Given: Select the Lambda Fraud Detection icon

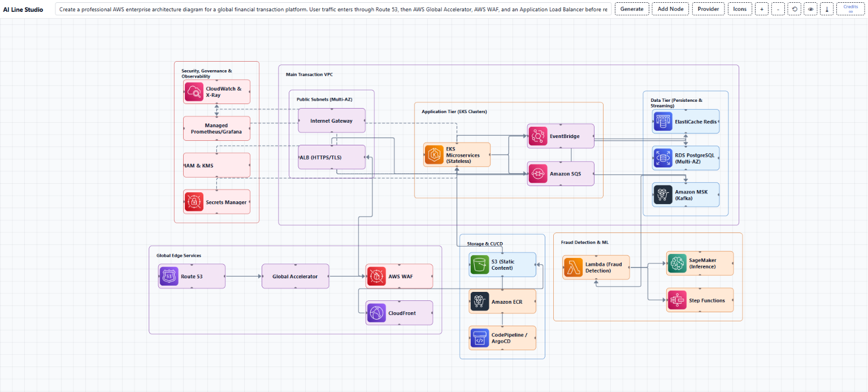Looking at the screenshot, I should point(574,267).
